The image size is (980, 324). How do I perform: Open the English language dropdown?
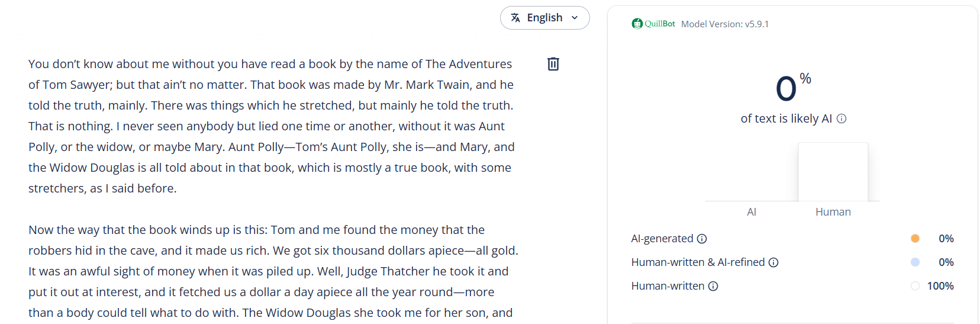pyautogui.click(x=544, y=18)
